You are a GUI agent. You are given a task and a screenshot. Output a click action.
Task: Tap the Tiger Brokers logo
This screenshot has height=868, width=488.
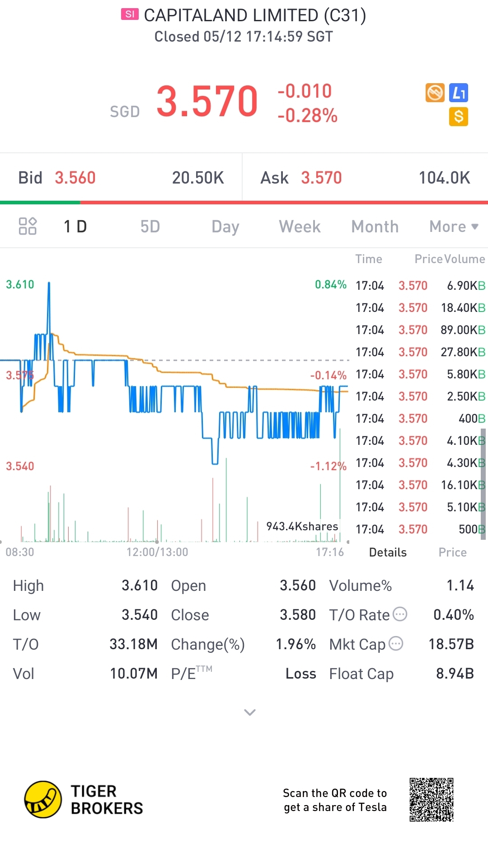(x=43, y=799)
